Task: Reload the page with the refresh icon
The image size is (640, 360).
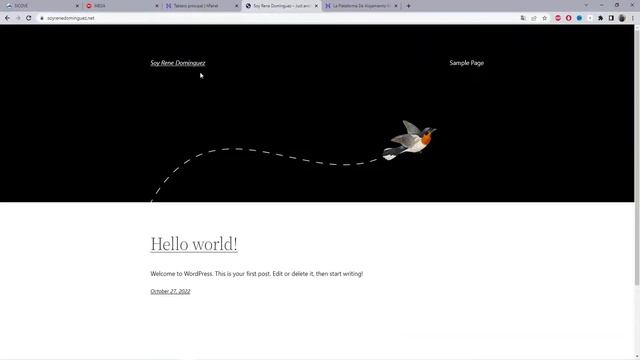Action: pos(29,18)
